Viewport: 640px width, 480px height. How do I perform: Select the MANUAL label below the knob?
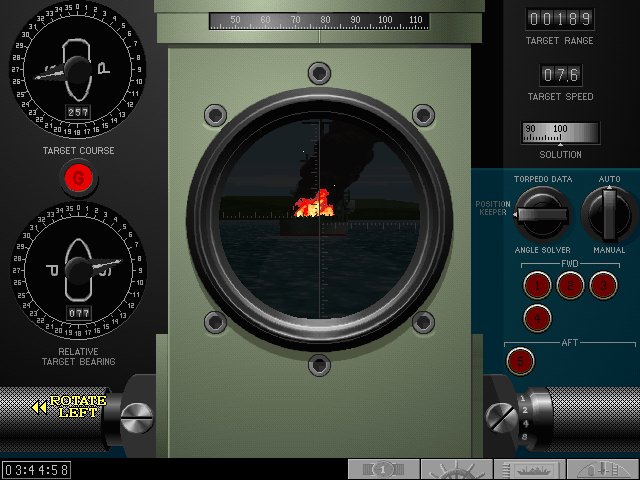(609, 250)
